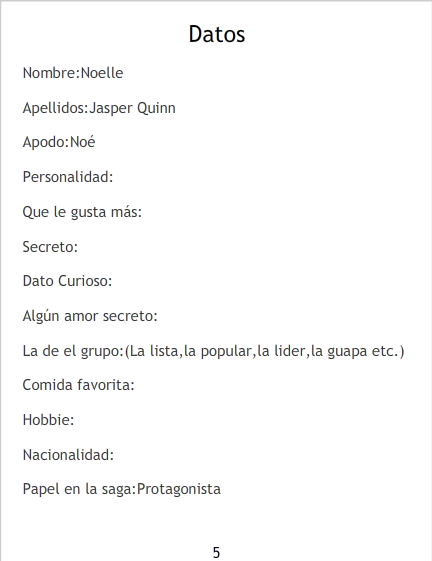Click the parenthetical text listing la popular
Screen dimensions: 432x561
(x=264, y=351)
